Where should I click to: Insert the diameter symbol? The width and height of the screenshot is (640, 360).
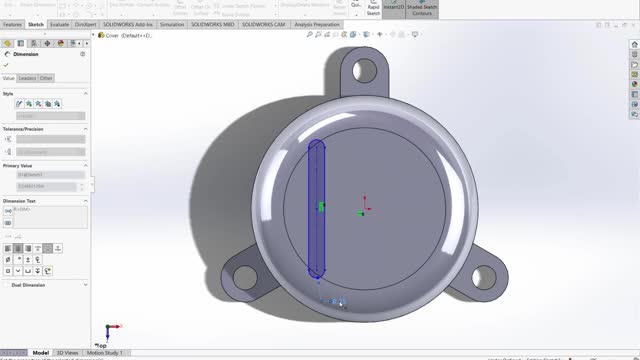point(8,260)
